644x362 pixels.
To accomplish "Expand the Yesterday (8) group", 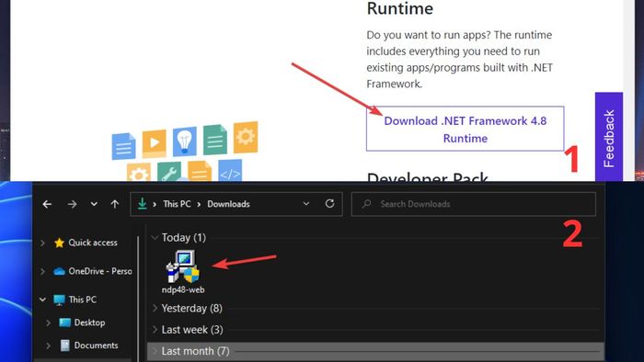I will point(155,308).
